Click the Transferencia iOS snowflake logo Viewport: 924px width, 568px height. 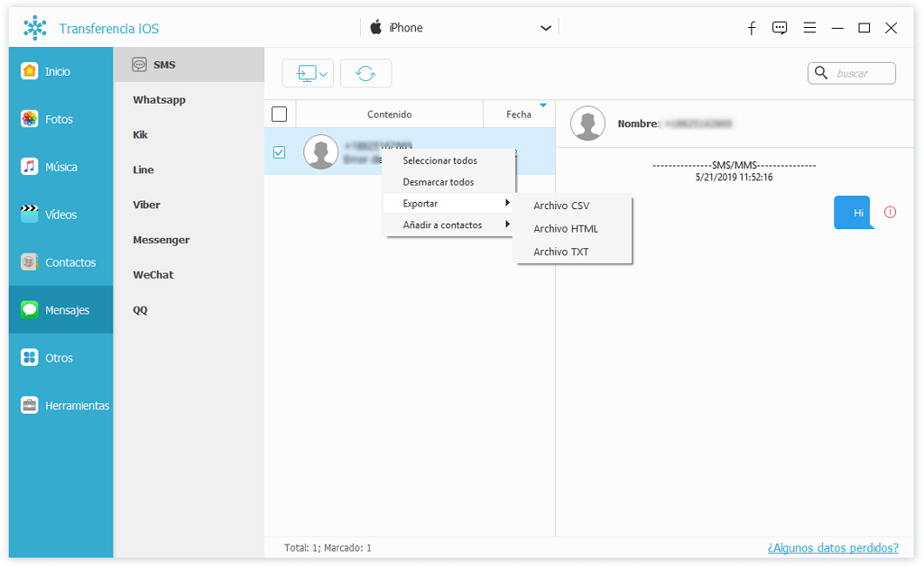click(x=35, y=28)
